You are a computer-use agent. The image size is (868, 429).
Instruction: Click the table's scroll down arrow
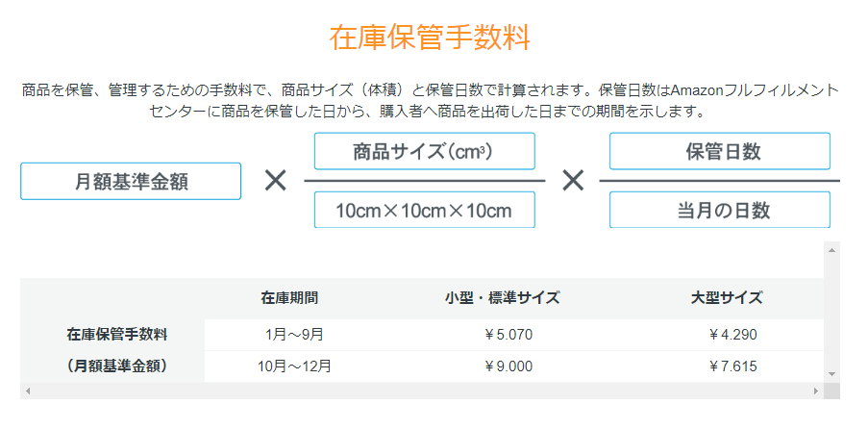pyautogui.click(x=831, y=373)
